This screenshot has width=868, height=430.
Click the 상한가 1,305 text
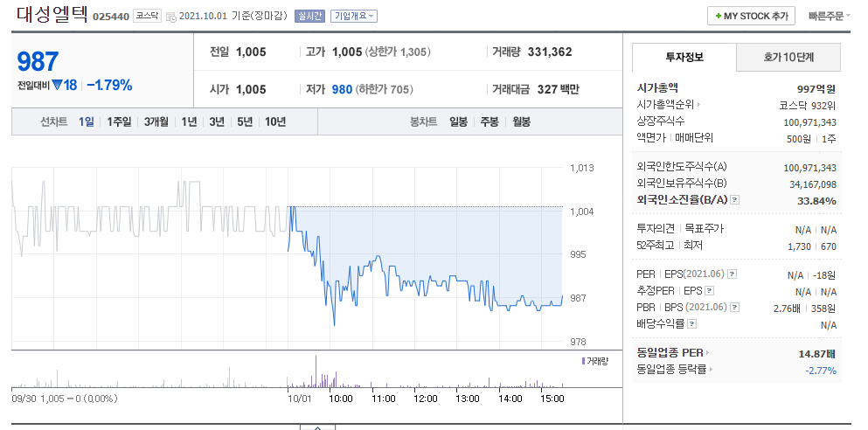coord(397,52)
